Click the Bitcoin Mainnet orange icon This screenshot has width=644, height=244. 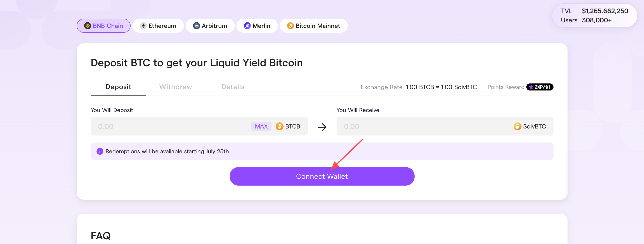coord(291,26)
